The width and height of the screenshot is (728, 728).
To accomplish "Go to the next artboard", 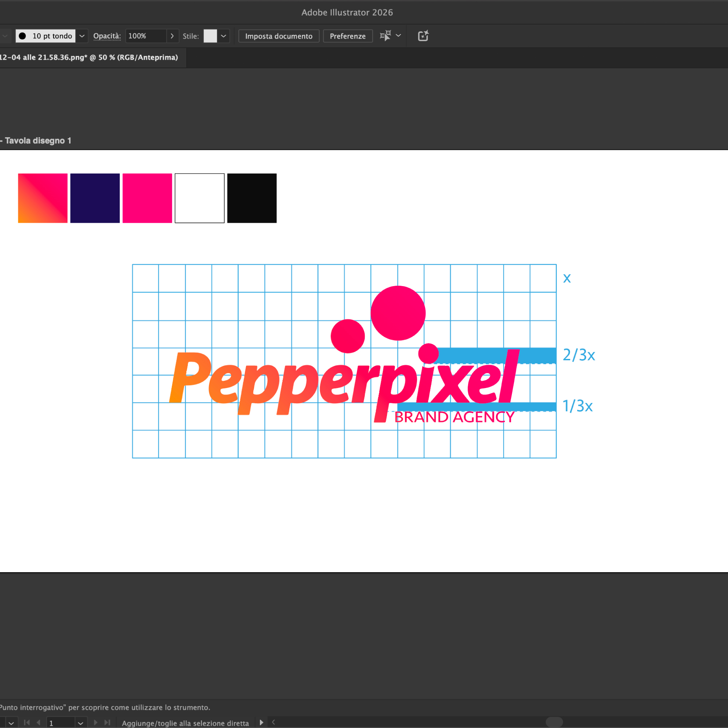I will pyautogui.click(x=96, y=722).
